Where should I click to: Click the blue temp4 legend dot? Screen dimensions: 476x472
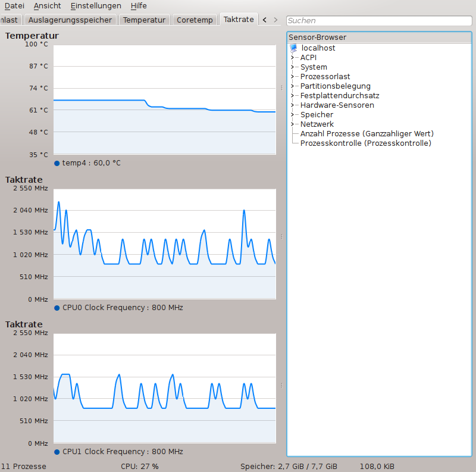coord(57,163)
